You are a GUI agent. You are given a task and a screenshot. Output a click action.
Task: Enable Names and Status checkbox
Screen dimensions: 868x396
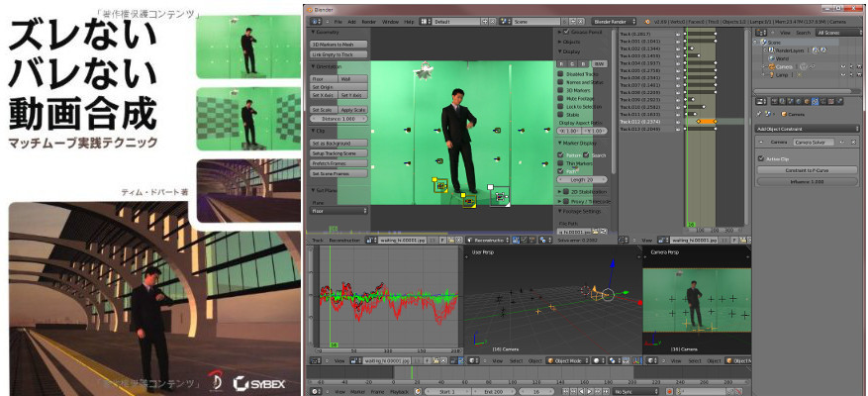tap(561, 82)
